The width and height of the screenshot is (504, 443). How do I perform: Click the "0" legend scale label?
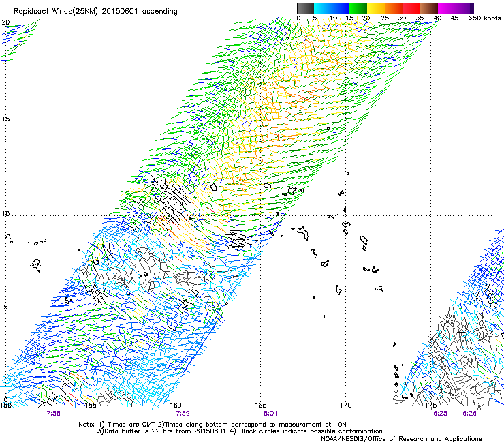point(298,18)
